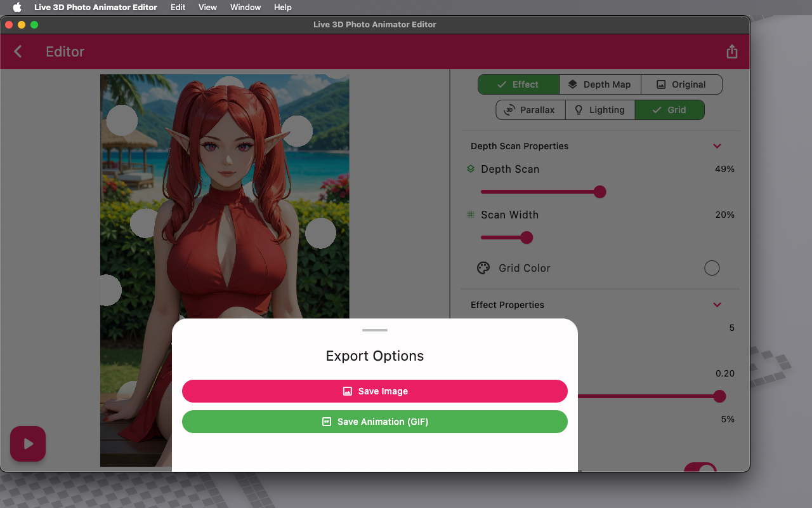Click the 0.20 slider handle in Effect Properties

(x=719, y=396)
